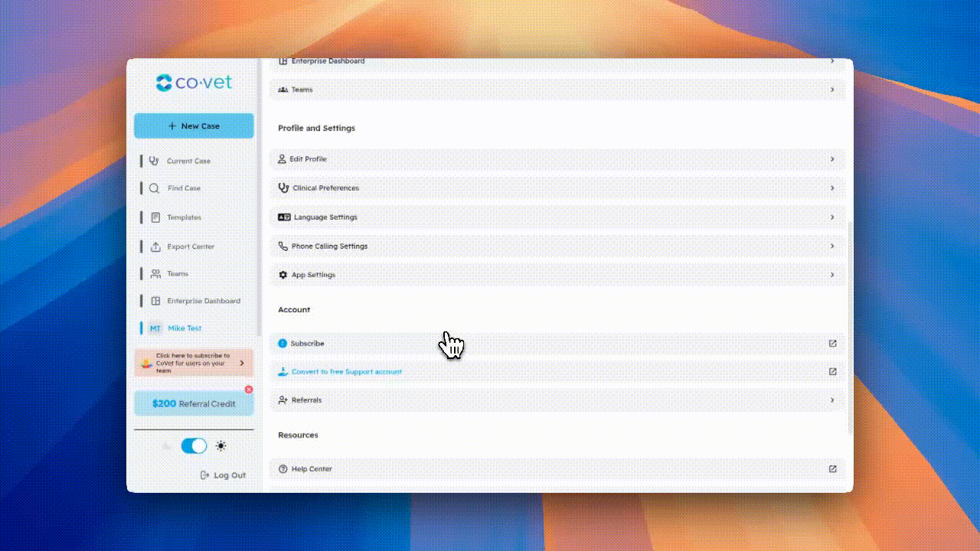Dismiss the $200 Referral Credit badge
This screenshot has height=551, width=980.
click(249, 390)
